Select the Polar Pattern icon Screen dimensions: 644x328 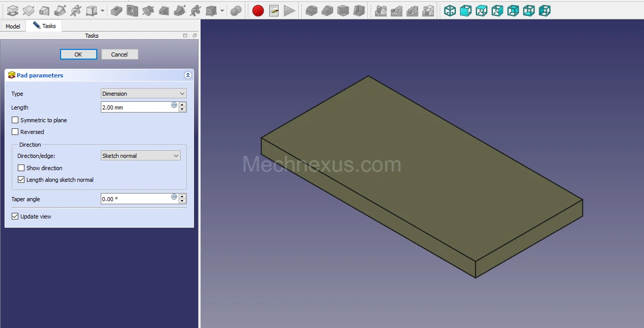412,10
